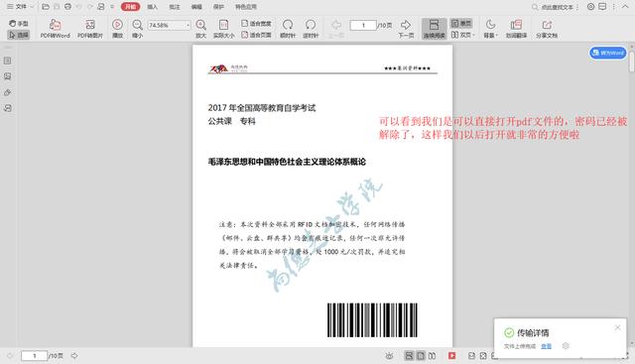Image resolution: width=635 pixels, height=364 pixels.
Task: Click the status bar previous page arrow
Action: tap(10, 355)
